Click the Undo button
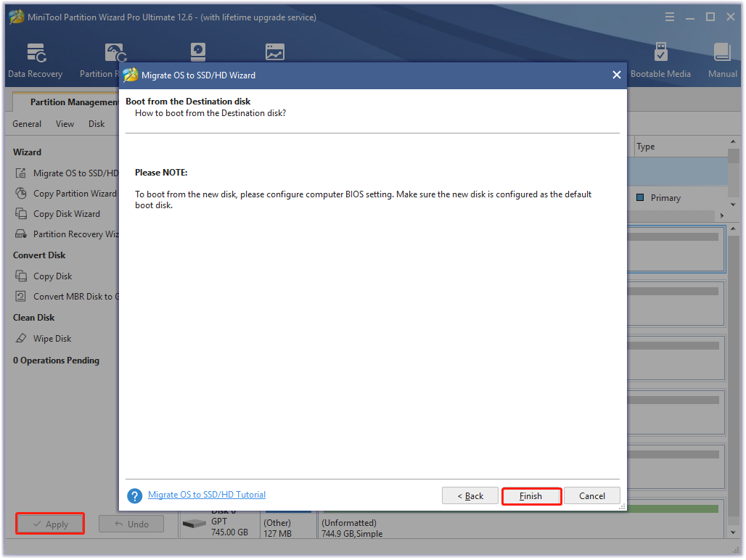Image resolution: width=746 pixels, height=560 pixels. 131,524
